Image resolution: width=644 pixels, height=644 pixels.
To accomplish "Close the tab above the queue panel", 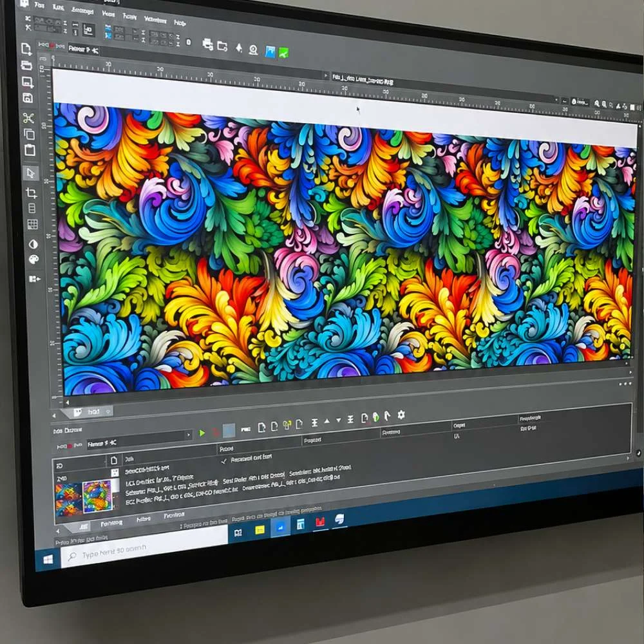I will [x=108, y=411].
